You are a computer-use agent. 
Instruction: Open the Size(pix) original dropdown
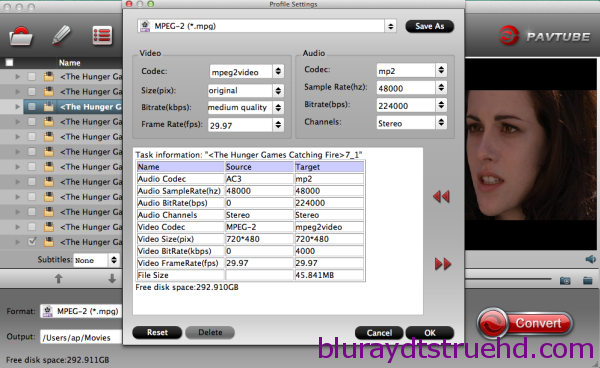(246, 90)
